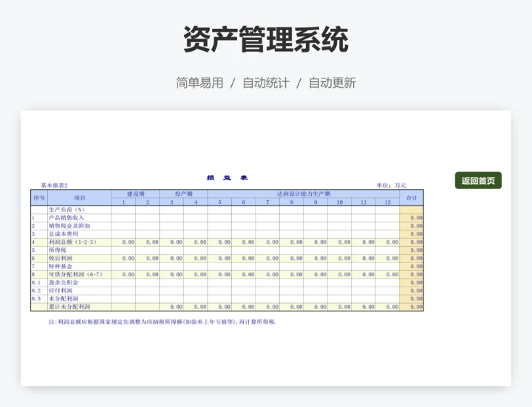Image resolution: width=532 pixels, height=407 pixels.
Task: Click the 基本报表2 label
Action: point(54,185)
